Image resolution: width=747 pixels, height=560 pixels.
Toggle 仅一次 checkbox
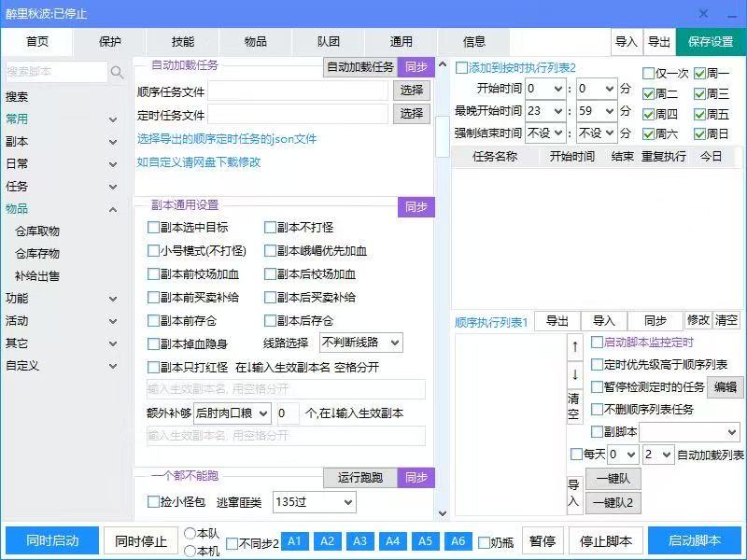pos(648,74)
